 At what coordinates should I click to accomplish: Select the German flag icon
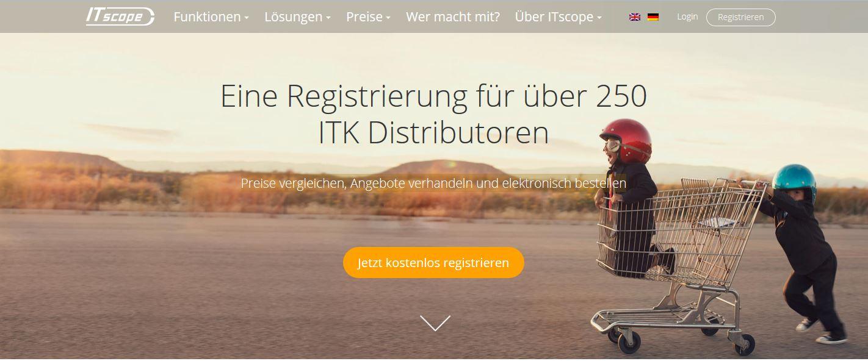click(653, 17)
